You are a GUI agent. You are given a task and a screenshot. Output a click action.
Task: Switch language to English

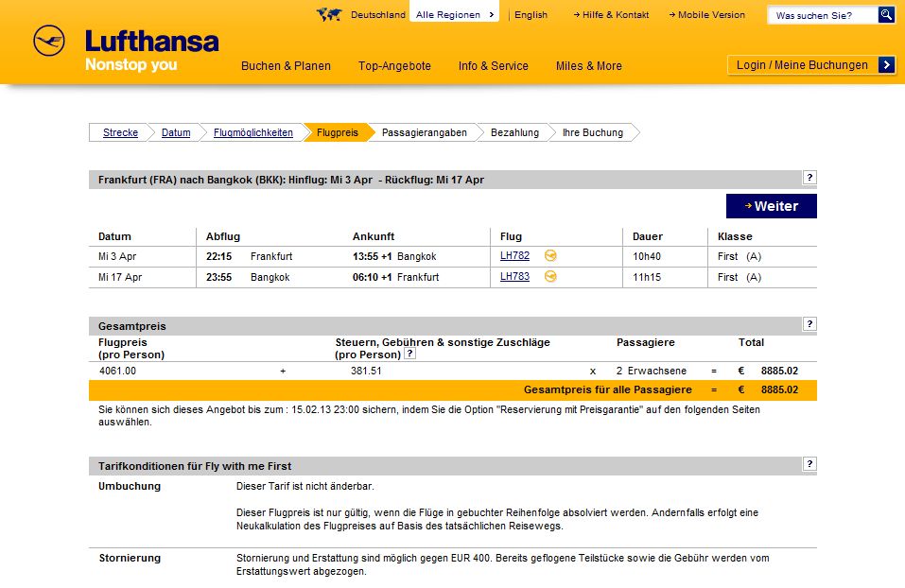coord(531,15)
